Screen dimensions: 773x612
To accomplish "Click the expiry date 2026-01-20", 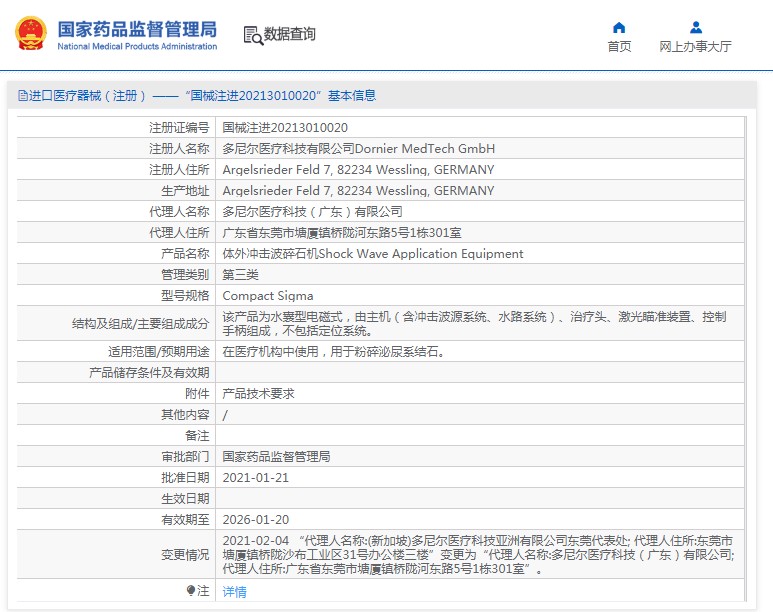I will 255,520.
